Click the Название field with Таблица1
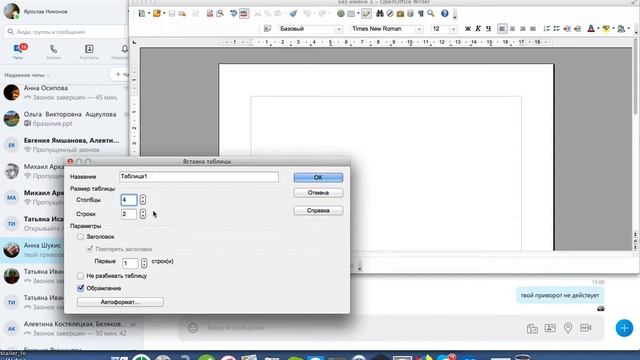This screenshot has height=360, width=640. pyautogui.click(x=199, y=177)
